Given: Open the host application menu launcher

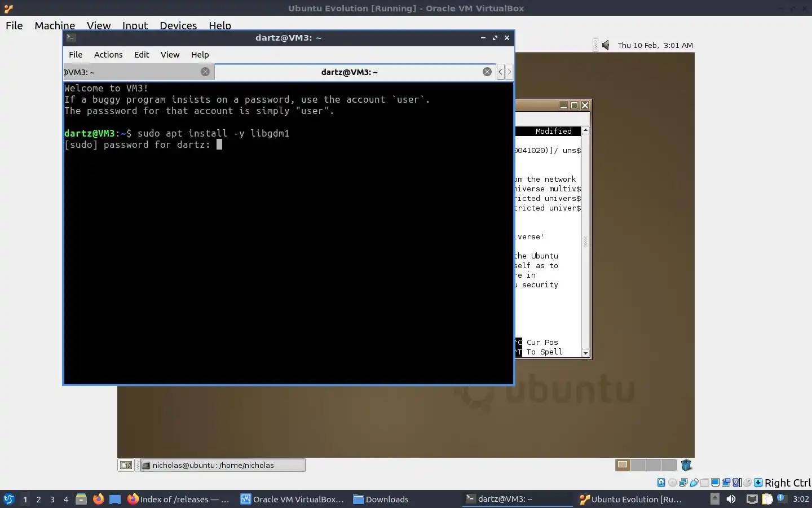Looking at the screenshot, I should click(x=8, y=499).
